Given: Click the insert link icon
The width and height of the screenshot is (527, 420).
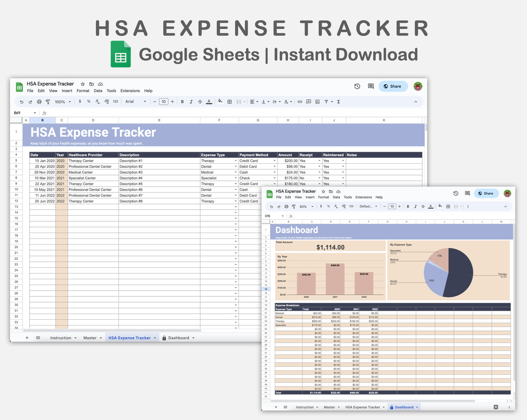Looking at the screenshot, I should tap(300, 101).
